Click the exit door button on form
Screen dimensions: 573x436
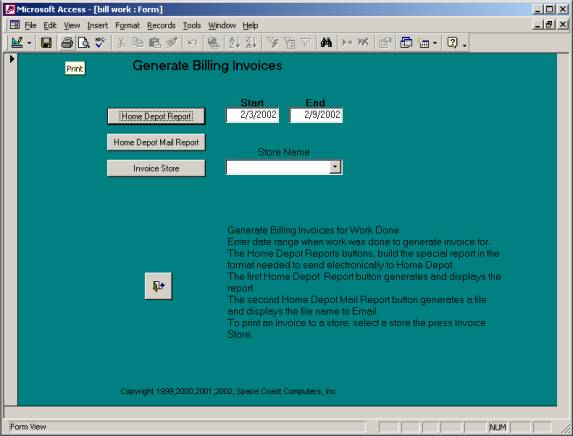click(x=158, y=286)
